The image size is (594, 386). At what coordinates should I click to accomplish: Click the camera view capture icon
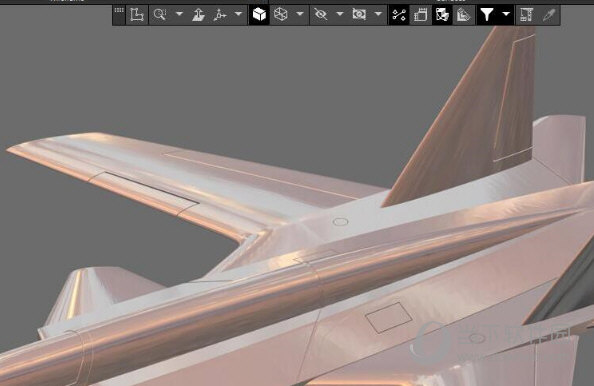click(359, 15)
